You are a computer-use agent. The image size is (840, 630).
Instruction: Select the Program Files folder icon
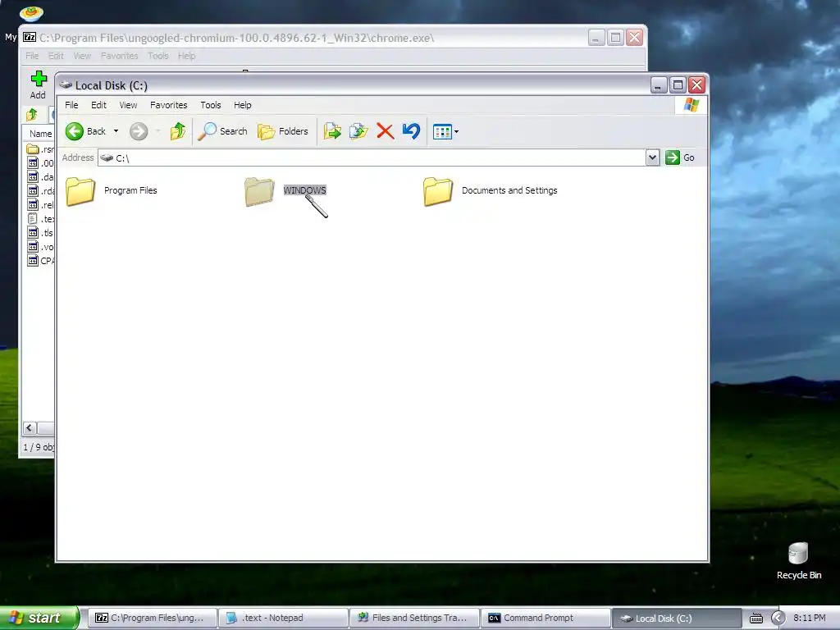point(80,191)
